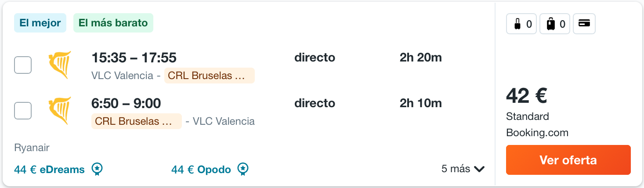Open the 44 € eDreams offer link
The width and height of the screenshot is (644, 188).
click(49, 170)
